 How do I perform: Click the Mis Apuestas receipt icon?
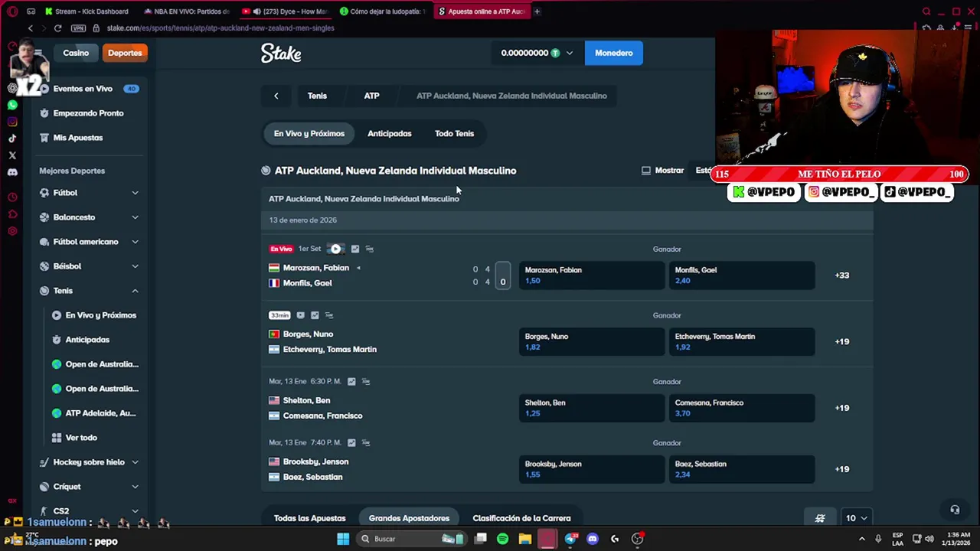44,138
